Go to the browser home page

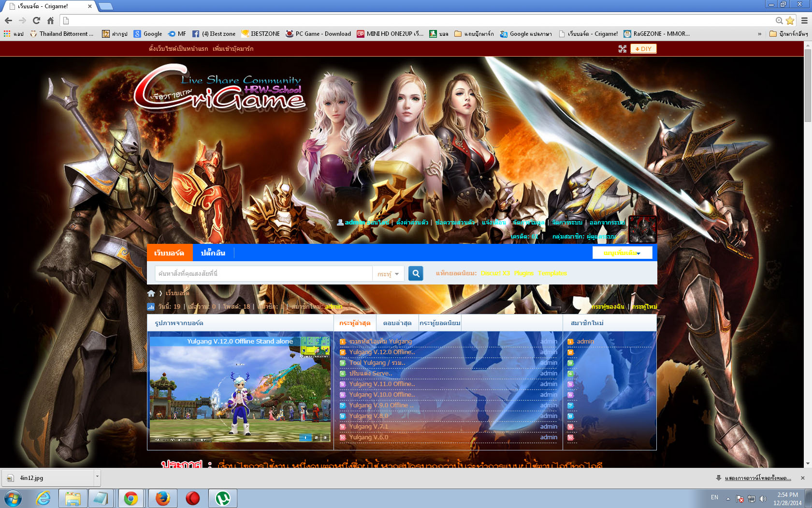(x=50, y=20)
